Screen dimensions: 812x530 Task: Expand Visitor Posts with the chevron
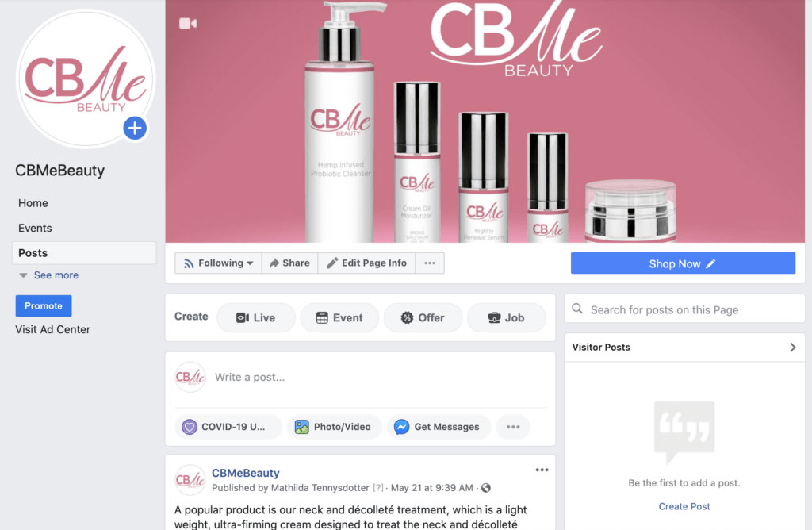(792, 347)
